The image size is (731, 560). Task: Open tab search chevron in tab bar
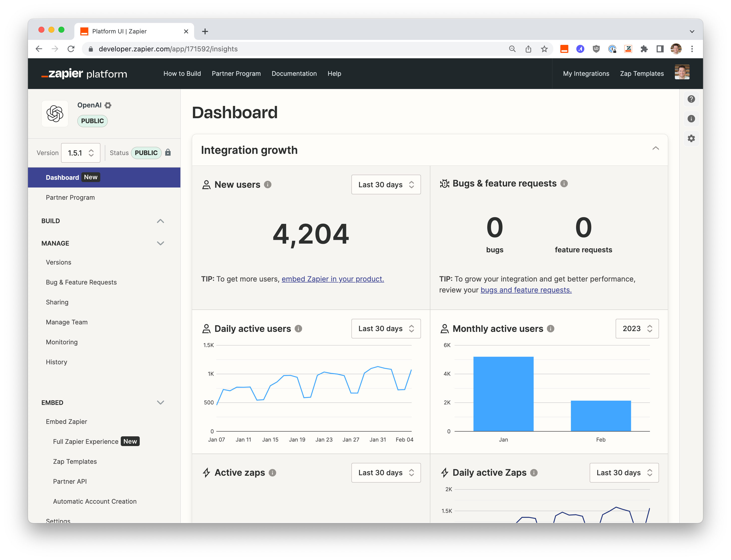tap(692, 31)
